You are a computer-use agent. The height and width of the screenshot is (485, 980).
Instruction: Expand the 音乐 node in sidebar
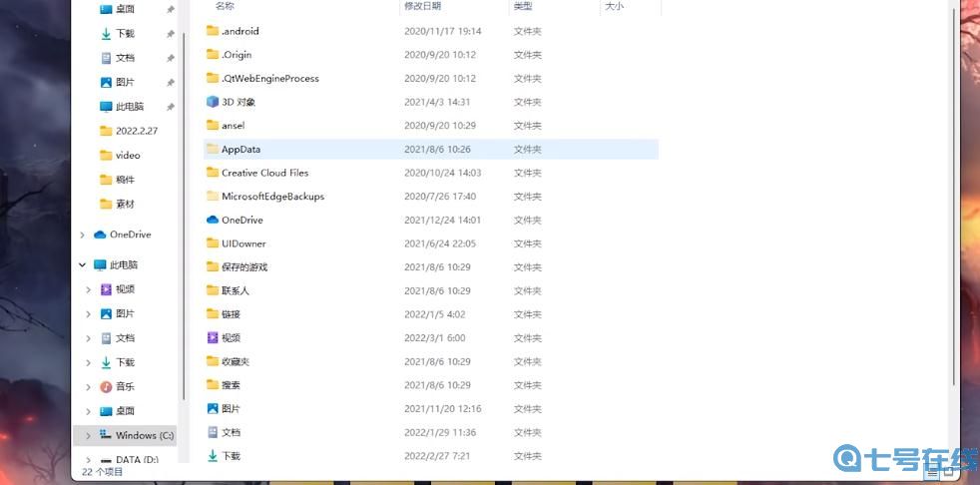click(88, 386)
